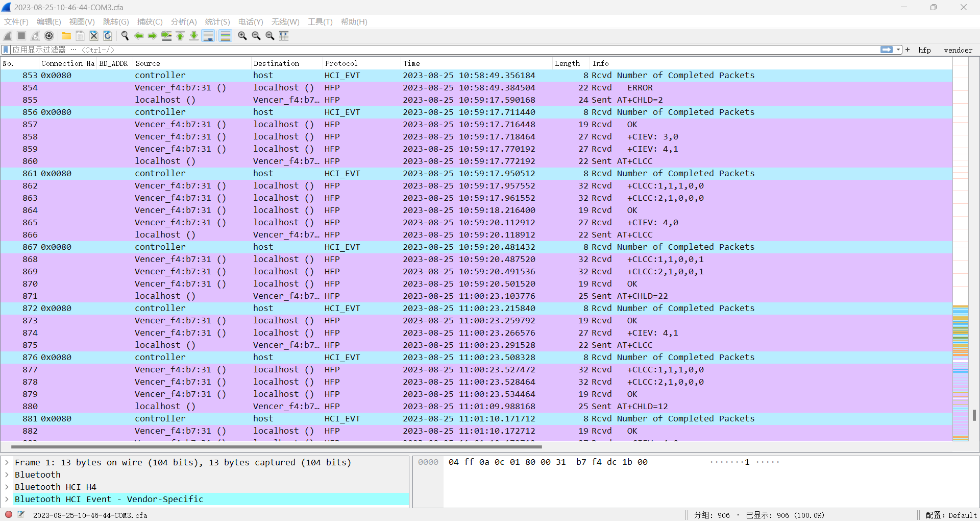Viewport: 980px width, 521px height.
Task: Select packet 871 AT+CHLD=22 row
Action: point(476,296)
